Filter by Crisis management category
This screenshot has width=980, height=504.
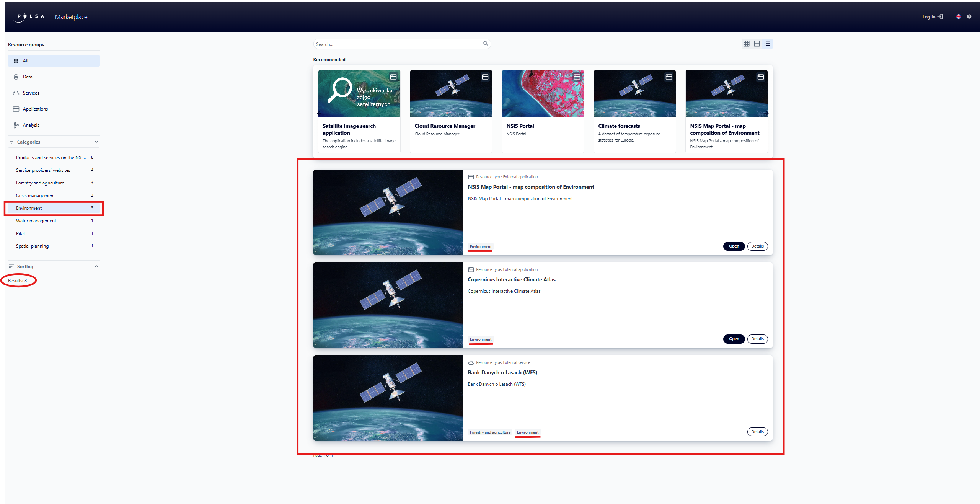click(54, 196)
